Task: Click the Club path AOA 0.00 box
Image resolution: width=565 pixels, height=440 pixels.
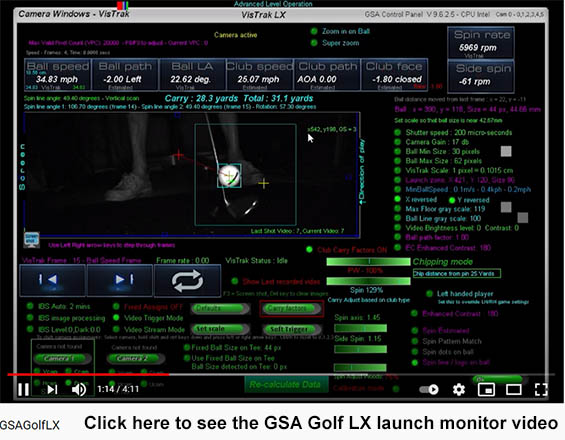Action: coord(327,75)
